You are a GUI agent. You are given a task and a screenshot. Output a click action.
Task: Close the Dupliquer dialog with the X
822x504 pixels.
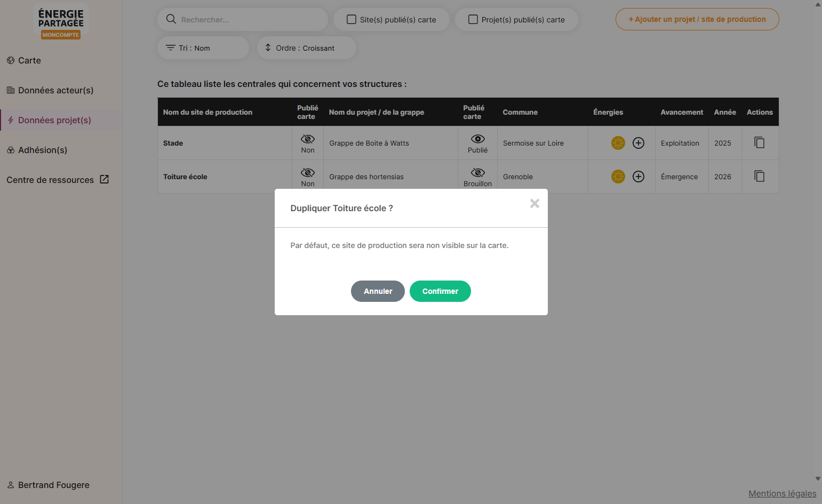coord(534,203)
